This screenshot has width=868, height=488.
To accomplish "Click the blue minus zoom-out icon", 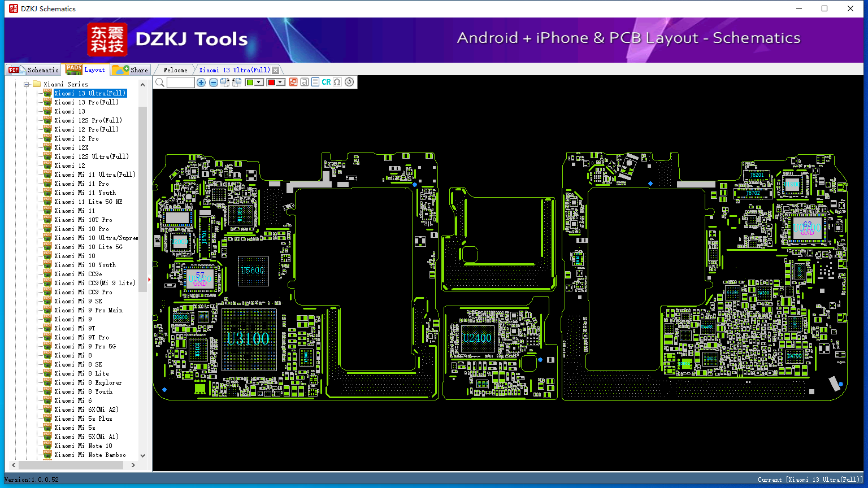I will (x=213, y=82).
